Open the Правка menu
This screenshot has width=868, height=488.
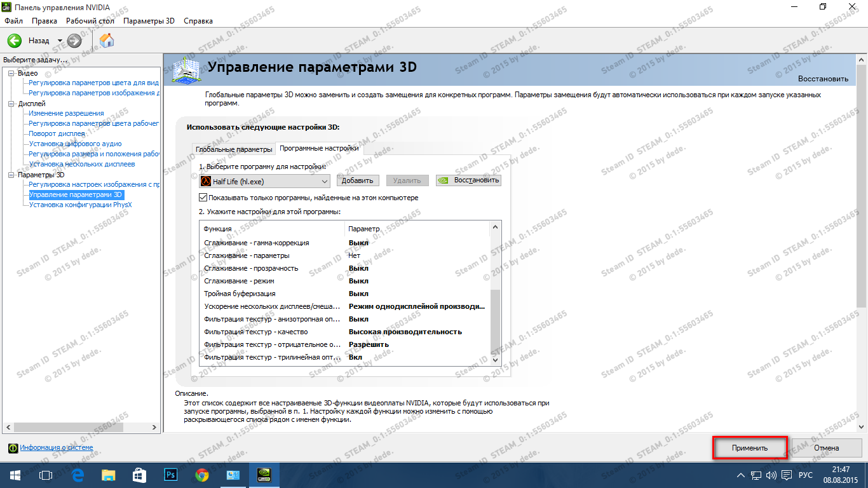(44, 21)
